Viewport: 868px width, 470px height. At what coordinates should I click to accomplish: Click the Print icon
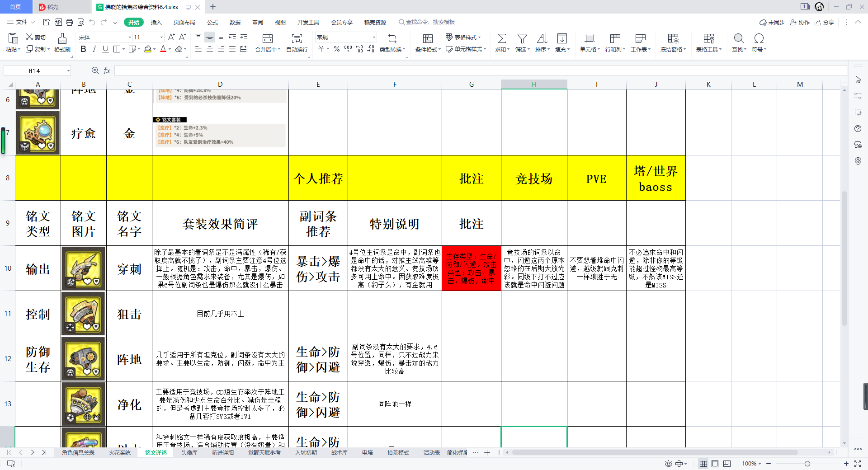[69, 22]
